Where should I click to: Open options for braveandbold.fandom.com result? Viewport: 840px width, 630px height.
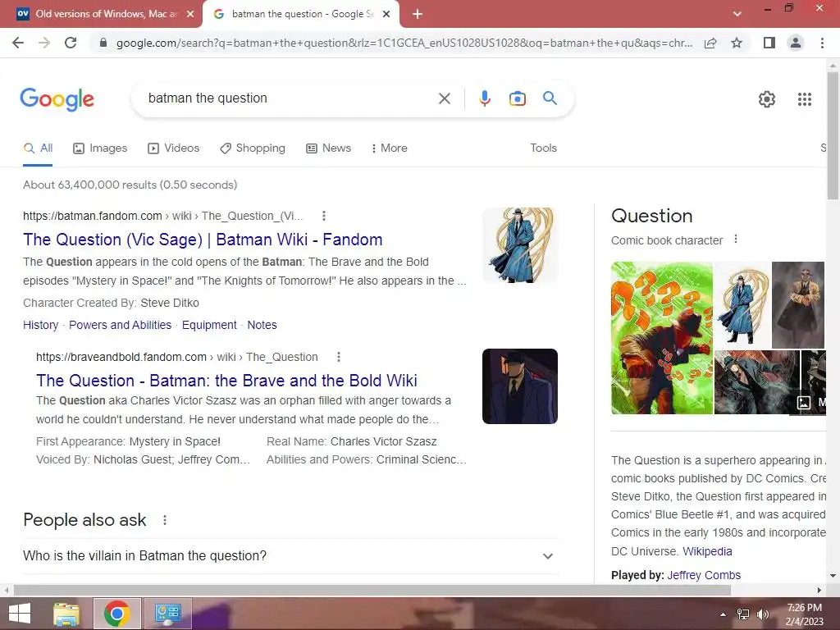pyautogui.click(x=339, y=357)
